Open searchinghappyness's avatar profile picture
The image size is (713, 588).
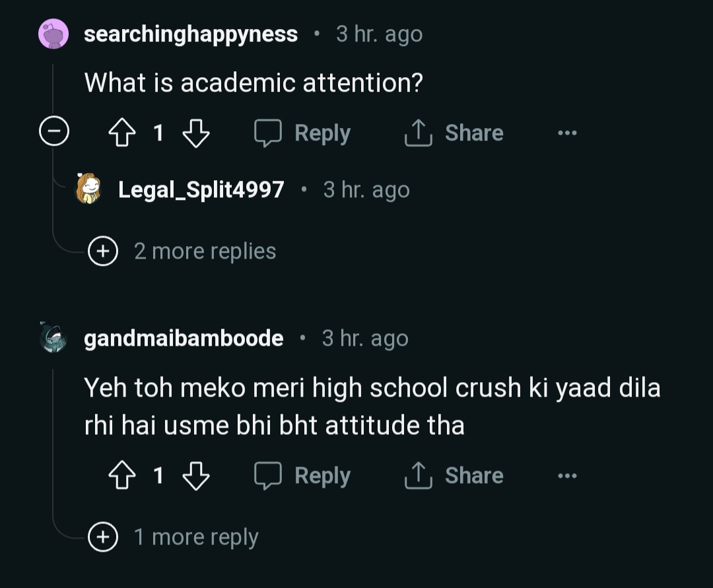(53, 34)
